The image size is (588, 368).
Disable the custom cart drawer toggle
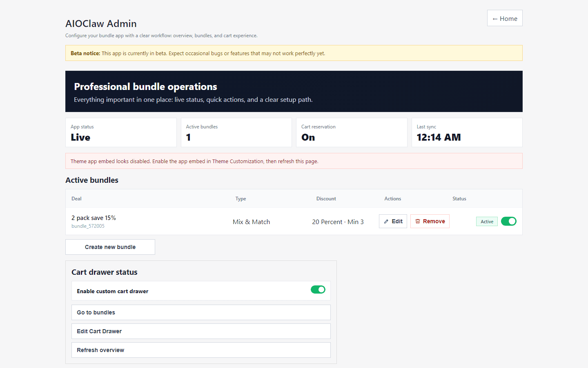[318, 289]
